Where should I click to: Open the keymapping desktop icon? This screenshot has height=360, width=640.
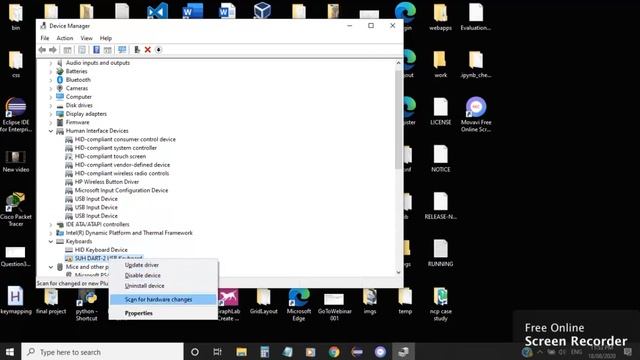(x=16, y=300)
